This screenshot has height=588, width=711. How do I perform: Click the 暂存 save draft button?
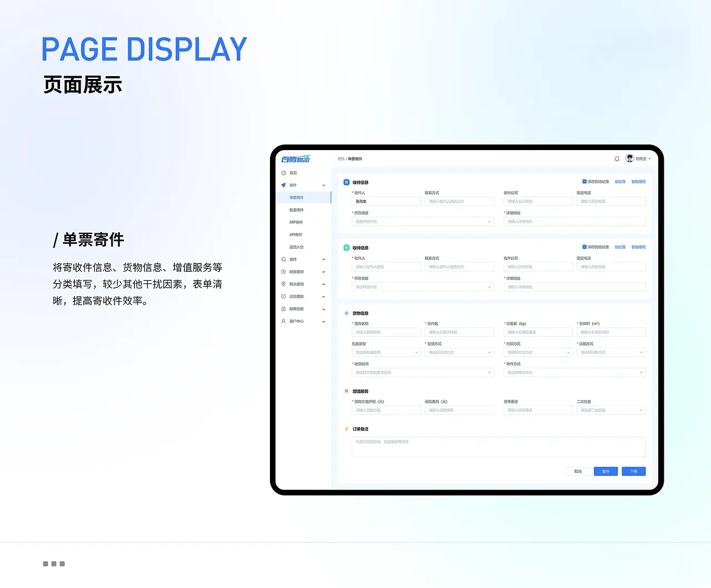[x=605, y=471]
